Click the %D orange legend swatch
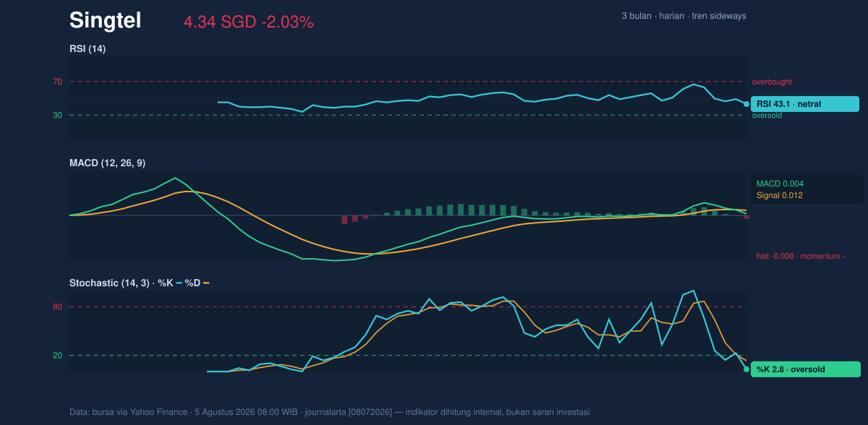The width and height of the screenshot is (868, 425). [x=206, y=283]
